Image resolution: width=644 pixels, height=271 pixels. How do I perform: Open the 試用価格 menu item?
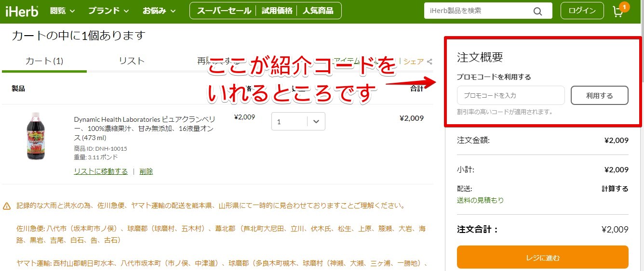277,11
